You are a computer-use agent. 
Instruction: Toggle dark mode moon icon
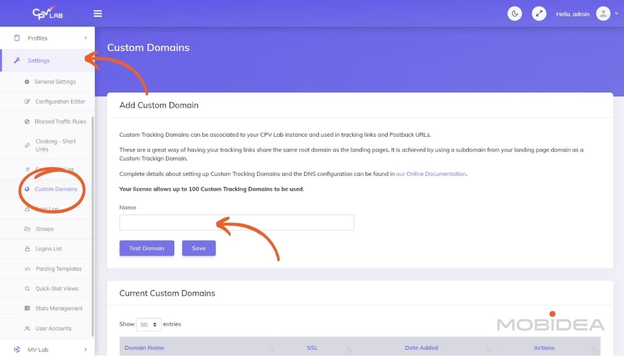coord(514,14)
